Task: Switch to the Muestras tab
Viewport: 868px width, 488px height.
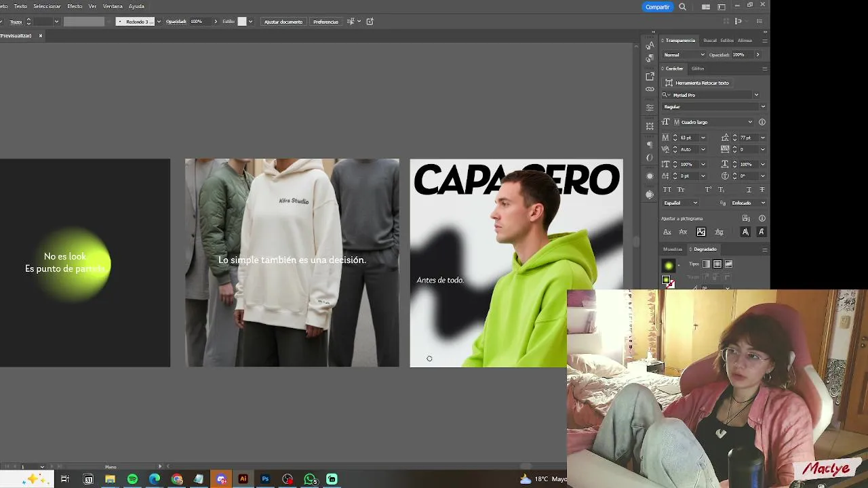Action: coord(673,249)
